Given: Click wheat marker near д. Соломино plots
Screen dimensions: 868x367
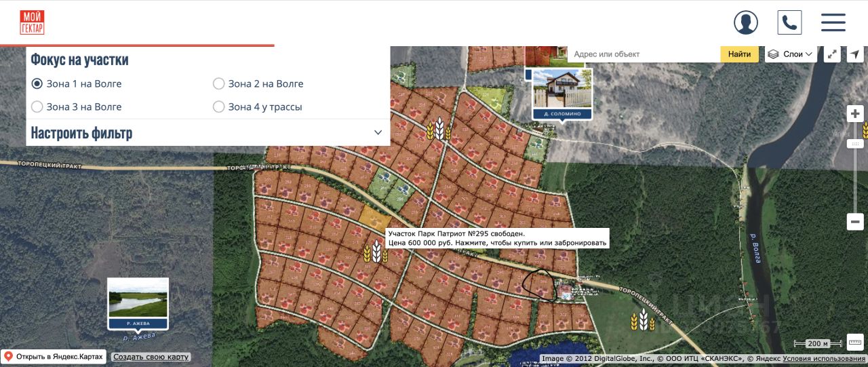Looking at the screenshot, I should point(439,129).
